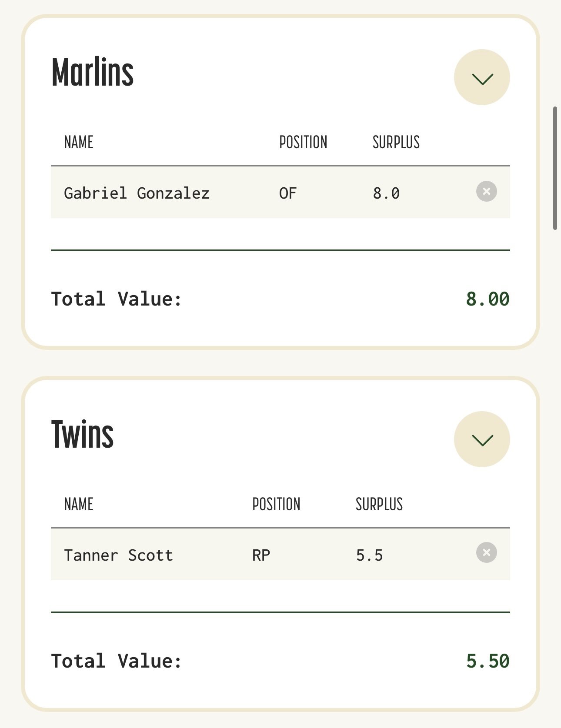
Task: Select the Gabriel Gonzalez row
Action: coord(137,193)
